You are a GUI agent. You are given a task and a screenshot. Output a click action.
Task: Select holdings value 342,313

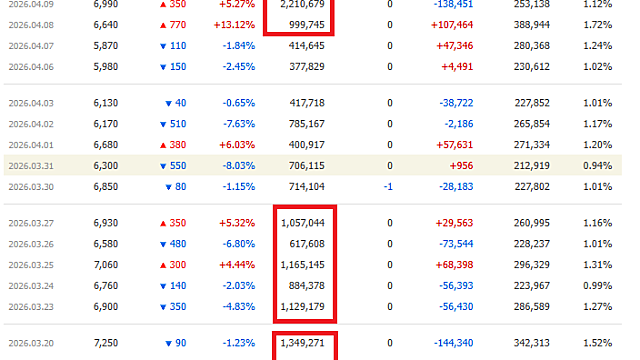532,343
